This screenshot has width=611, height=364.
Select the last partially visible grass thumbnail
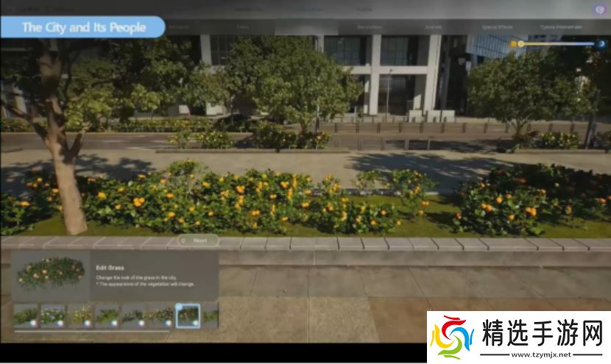pos(211,315)
